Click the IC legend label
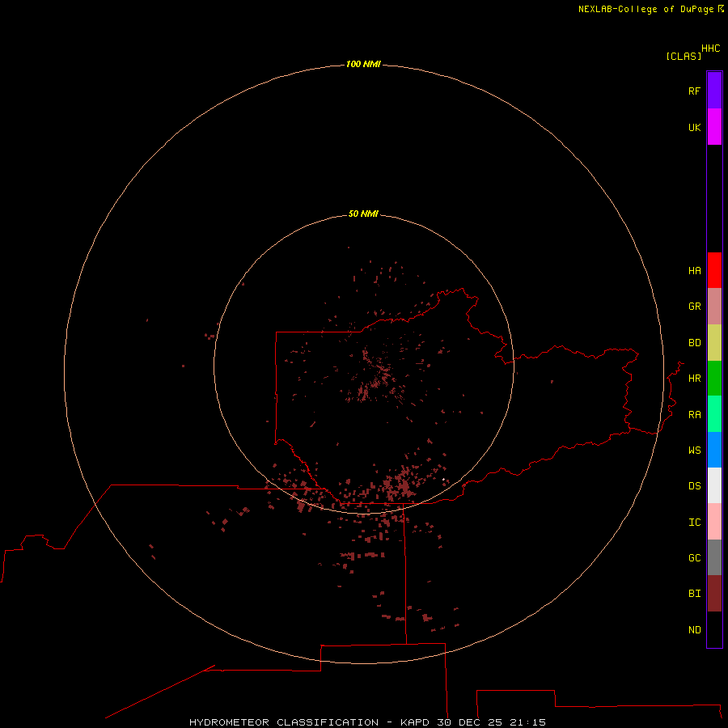This screenshot has height=728, width=728. 694,523
